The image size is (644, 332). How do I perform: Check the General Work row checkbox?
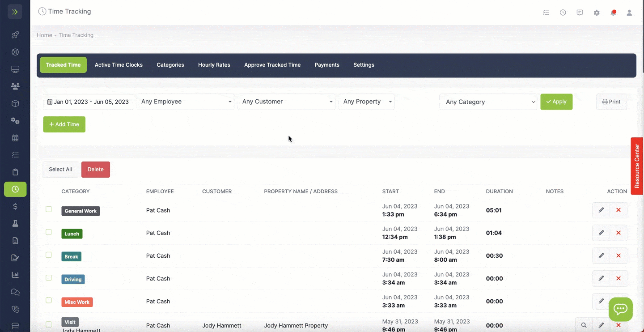click(49, 209)
